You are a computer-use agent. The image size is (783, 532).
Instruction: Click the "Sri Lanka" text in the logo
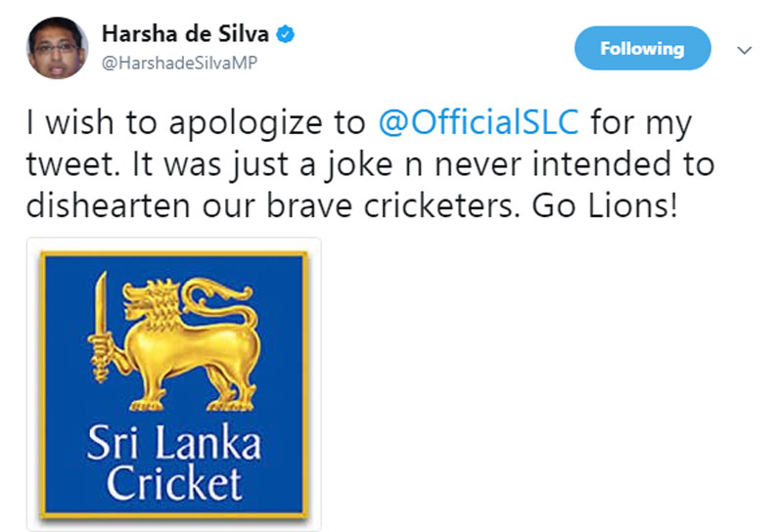pyautogui.click(x=174, y=444)
